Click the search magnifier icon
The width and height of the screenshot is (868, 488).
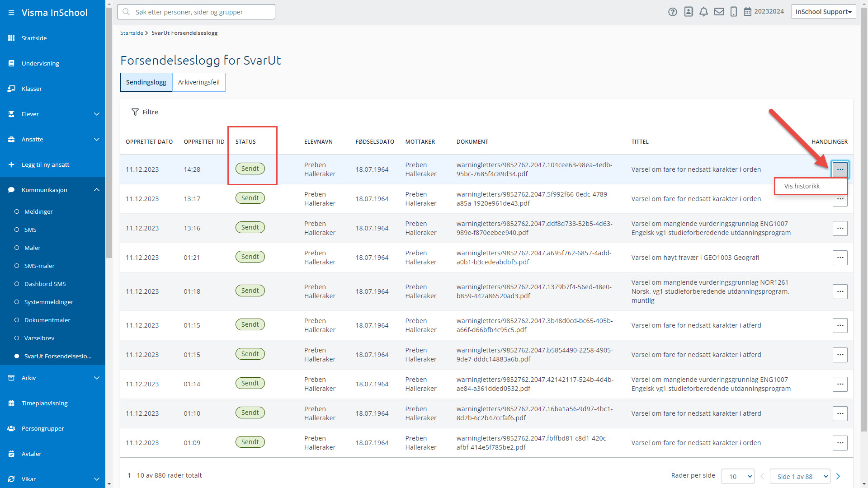pos(126,12)
